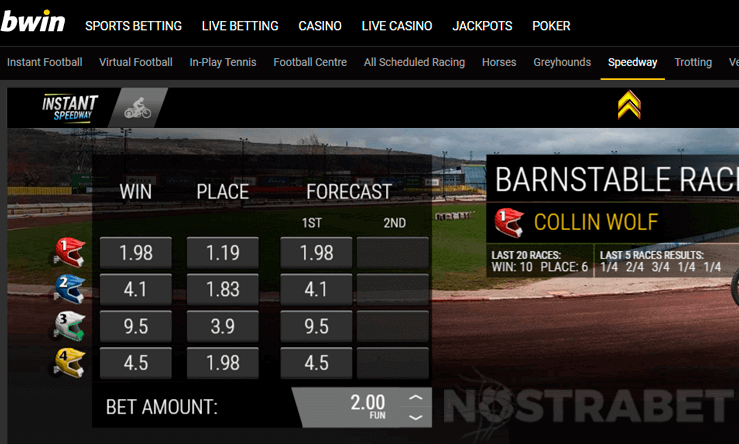This screenshot has height=444, width=739.
Task: Click red helmet beside Collin Wolf name
Action: pyautogui.click(x=509, y=222)
